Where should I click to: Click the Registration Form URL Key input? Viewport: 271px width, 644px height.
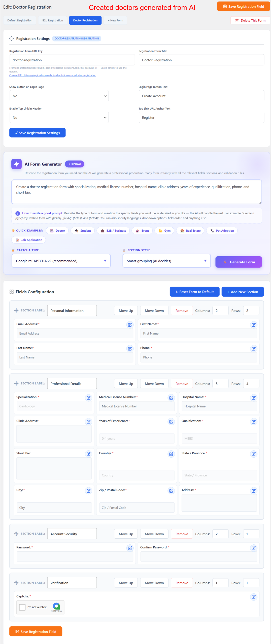pos(72,60)
